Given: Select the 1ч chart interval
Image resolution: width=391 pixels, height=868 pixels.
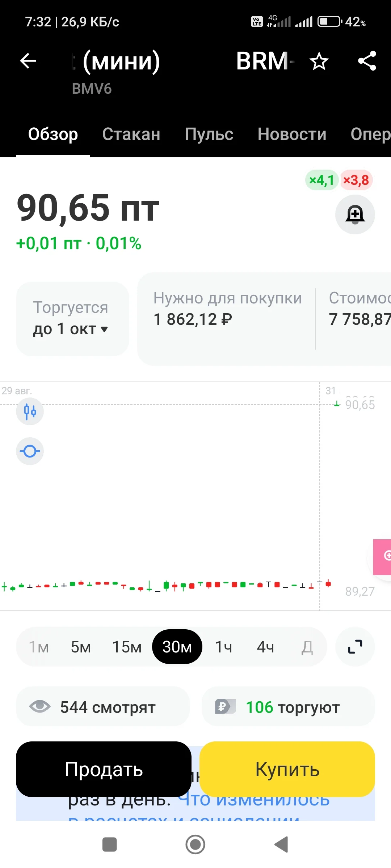Looking at the screenshot, I should 224,647.
